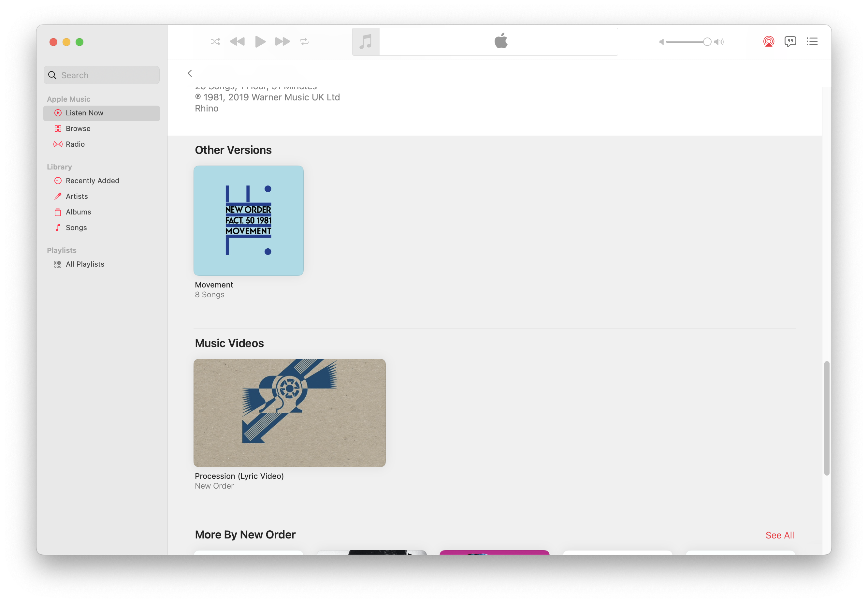Viewport: 868px width, 603px height.
Task: Click the Warner Music UK Ltd copyright line
Action: point(268,97)
